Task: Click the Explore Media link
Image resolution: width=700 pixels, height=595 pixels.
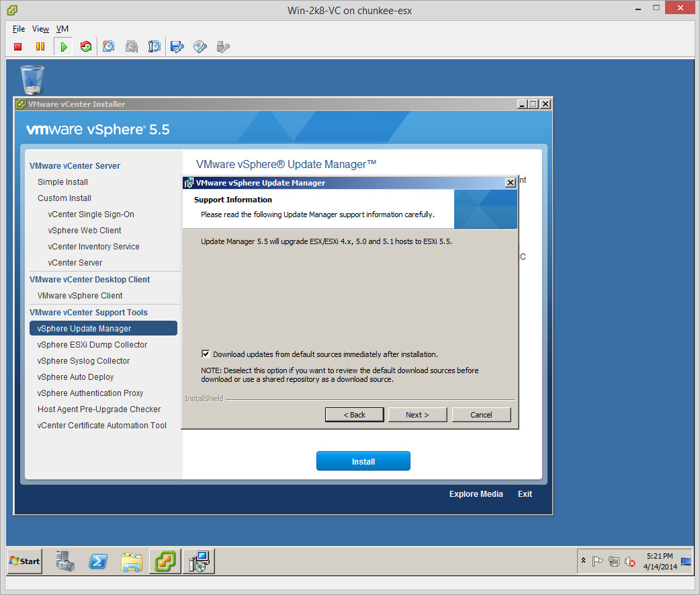Action: tap(476, 494)
